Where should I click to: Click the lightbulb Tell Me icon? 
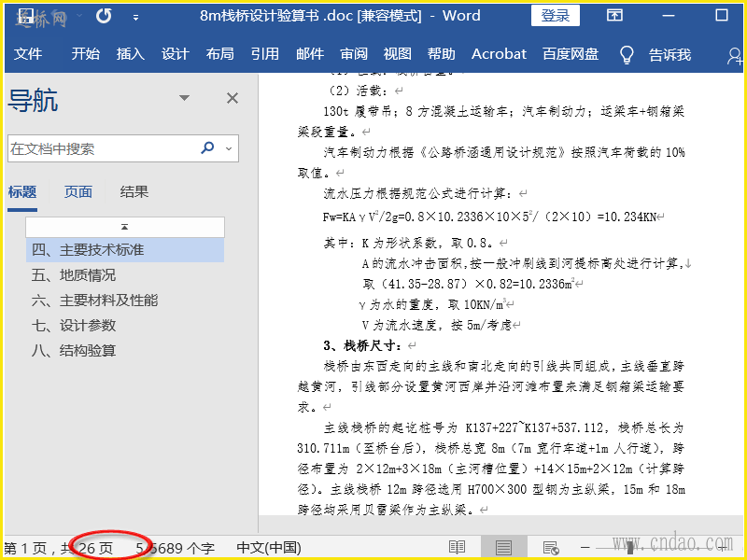point(627,54)
